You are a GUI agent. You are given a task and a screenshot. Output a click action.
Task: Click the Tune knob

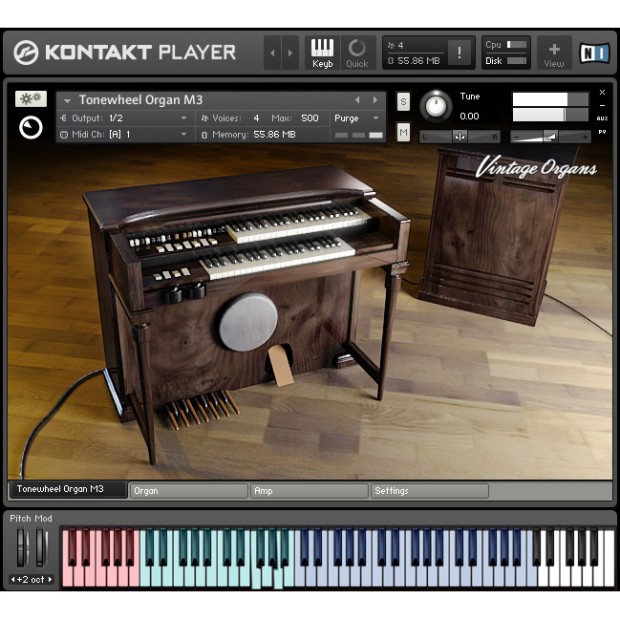click(x=435, y=106)
